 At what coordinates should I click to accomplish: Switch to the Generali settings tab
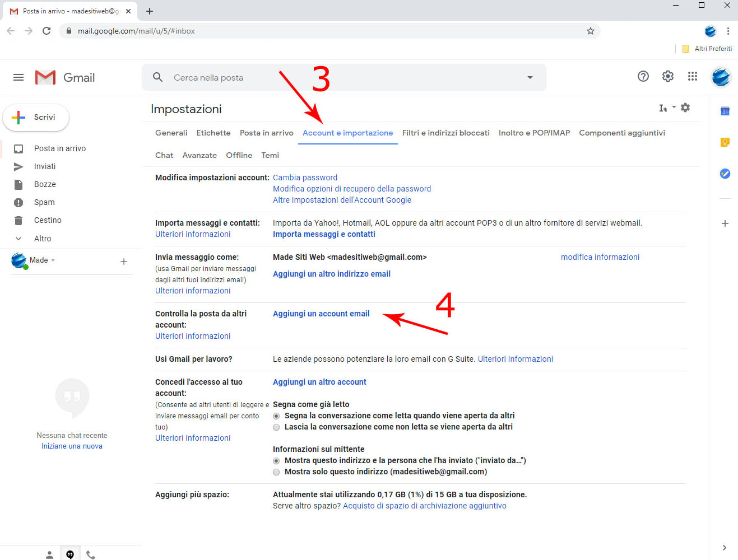[x=171, y=133]
